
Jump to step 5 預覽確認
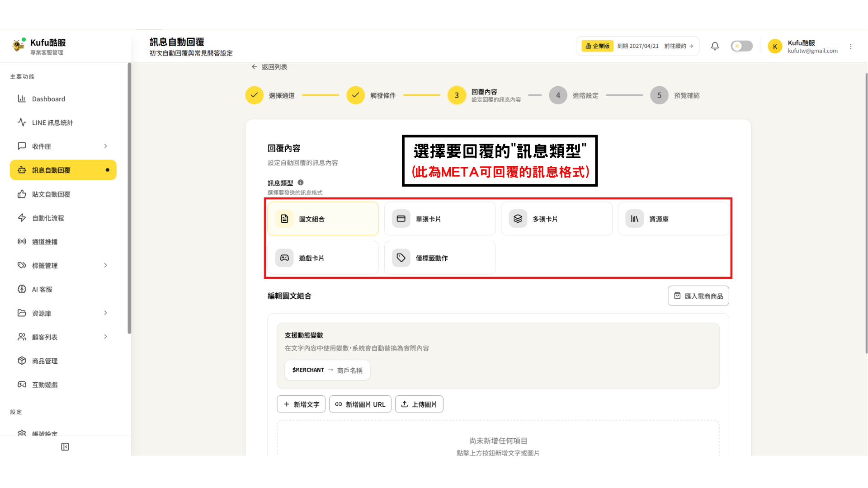675,95
